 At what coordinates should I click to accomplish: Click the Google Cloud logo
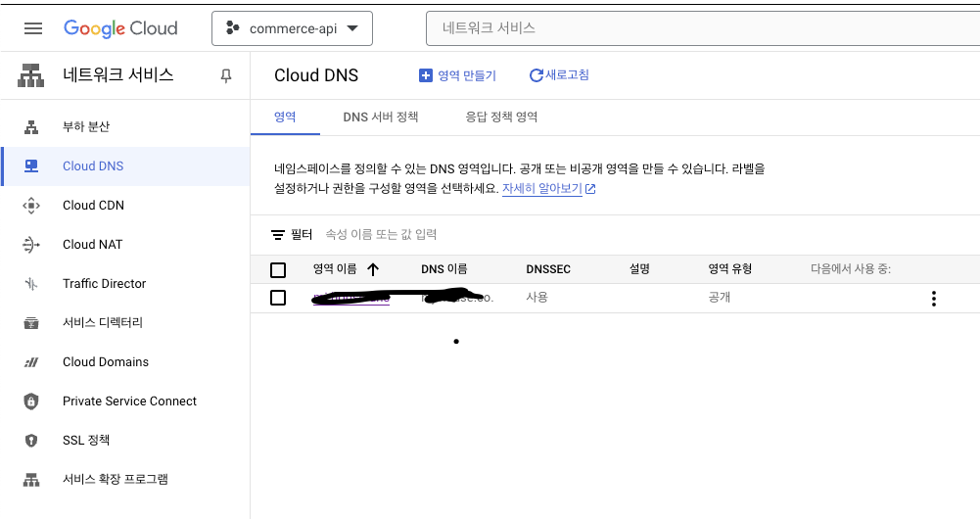click(120, 28)
